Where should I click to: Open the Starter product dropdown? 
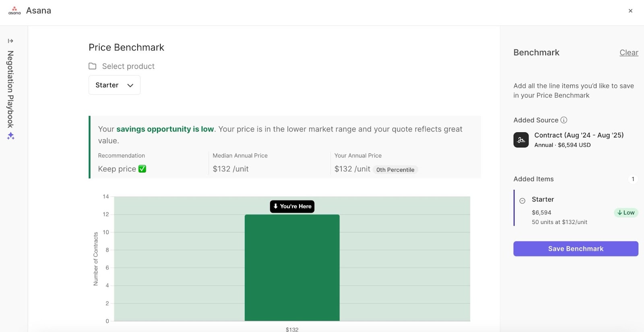(x=114, y=85)
